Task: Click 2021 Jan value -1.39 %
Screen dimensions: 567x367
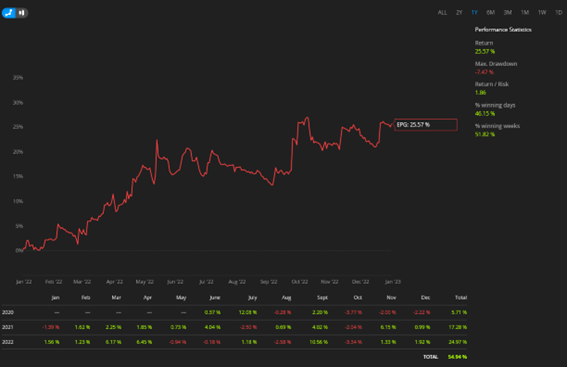Action: tap(51, 327)
